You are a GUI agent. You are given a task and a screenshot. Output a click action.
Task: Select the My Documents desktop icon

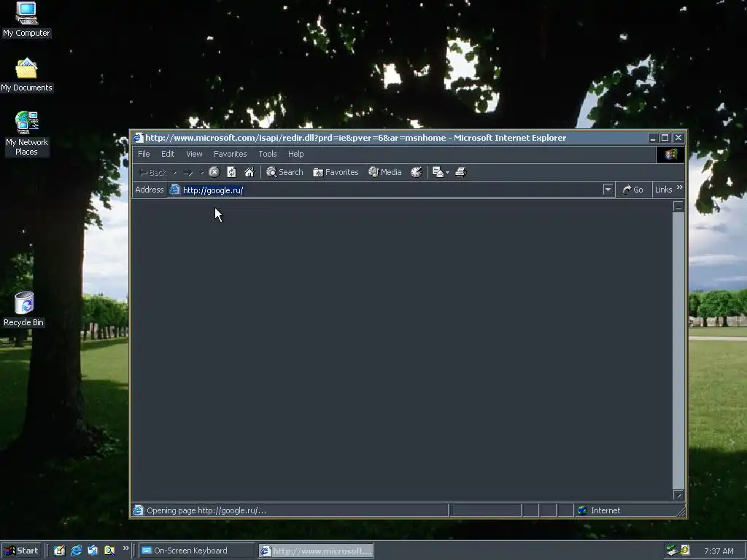[x=26, y=75]
